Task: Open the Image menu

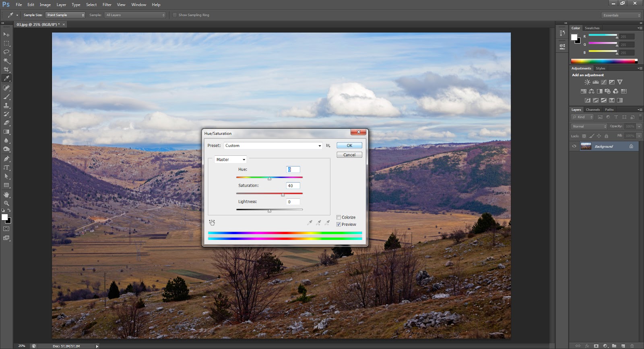Action: coord(45,5)
